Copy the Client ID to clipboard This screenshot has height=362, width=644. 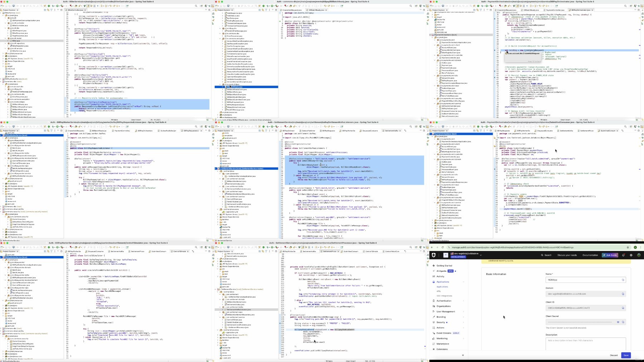coord(623,308)
